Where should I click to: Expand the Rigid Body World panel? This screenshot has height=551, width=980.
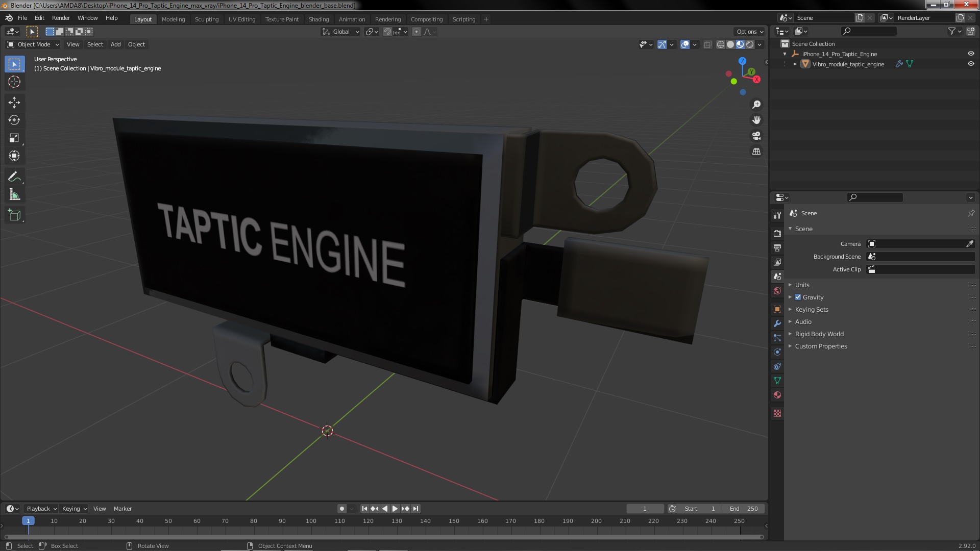click(819, 334)
